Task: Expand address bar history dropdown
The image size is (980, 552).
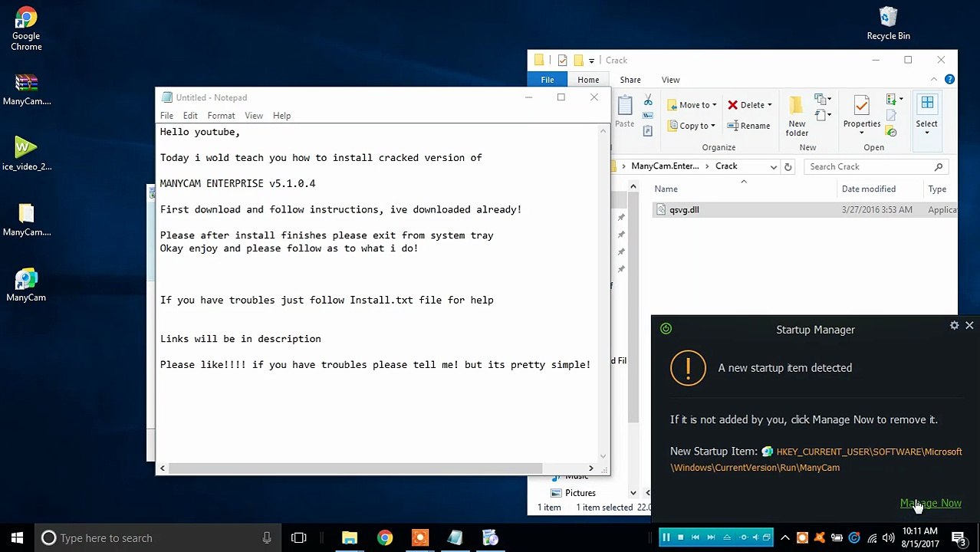Action: coord(773,166)
